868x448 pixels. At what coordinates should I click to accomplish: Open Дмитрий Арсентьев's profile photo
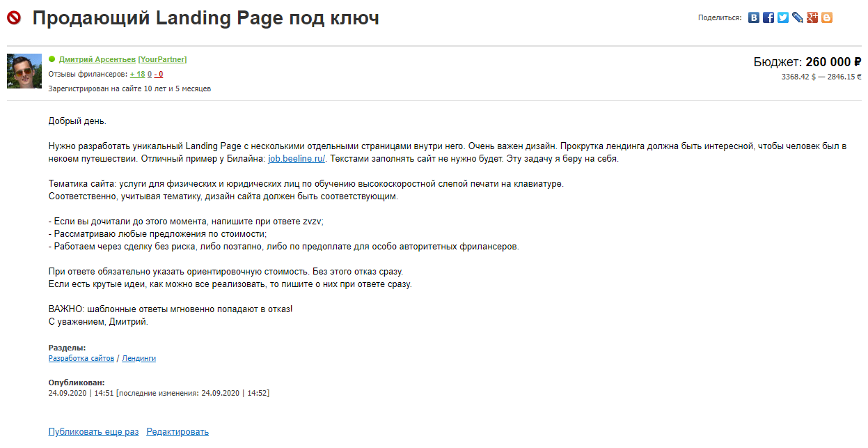24,71
